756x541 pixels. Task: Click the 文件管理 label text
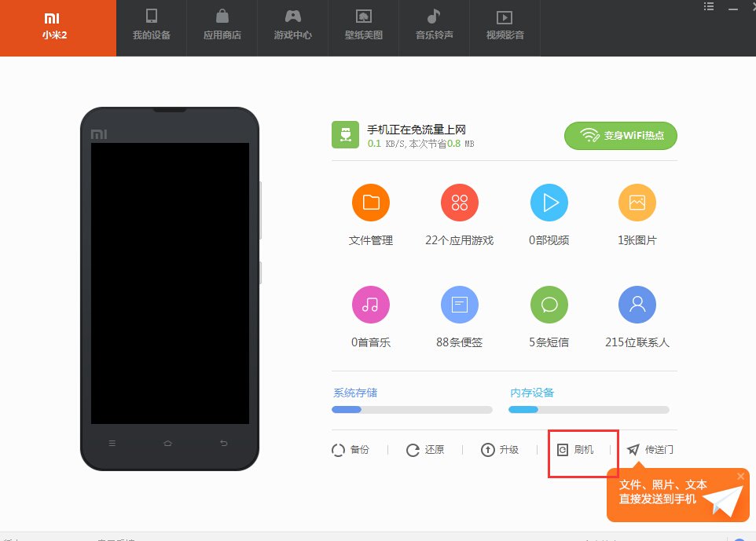(371, 240)
